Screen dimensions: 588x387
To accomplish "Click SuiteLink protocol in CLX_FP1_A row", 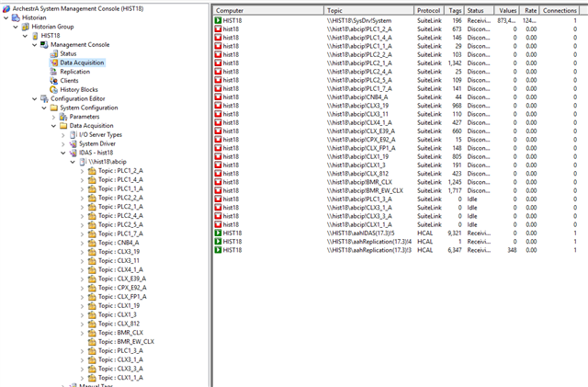I will click(429, 148).
